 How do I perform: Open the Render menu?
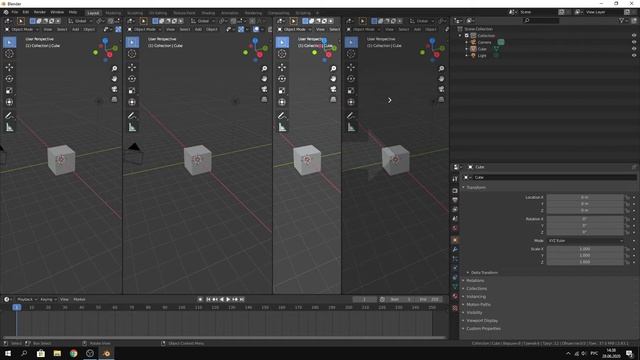pyautogui.click(x=40, y=12)
